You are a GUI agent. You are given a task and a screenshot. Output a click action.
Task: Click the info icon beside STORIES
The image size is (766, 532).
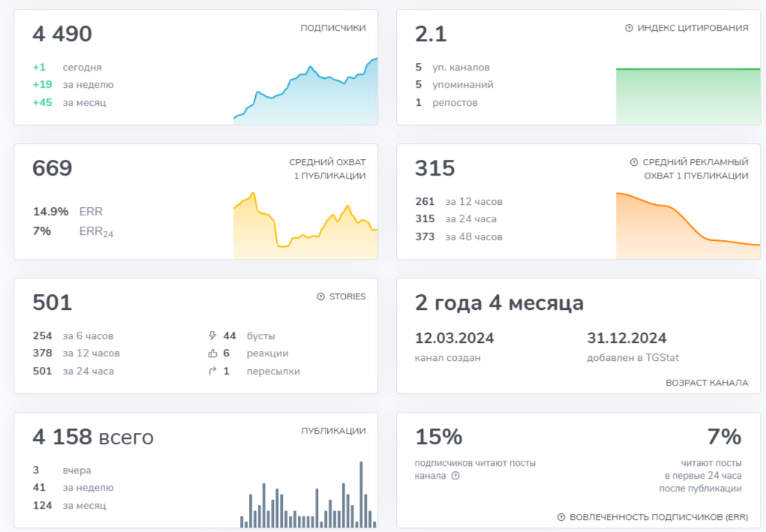point(320,296)
